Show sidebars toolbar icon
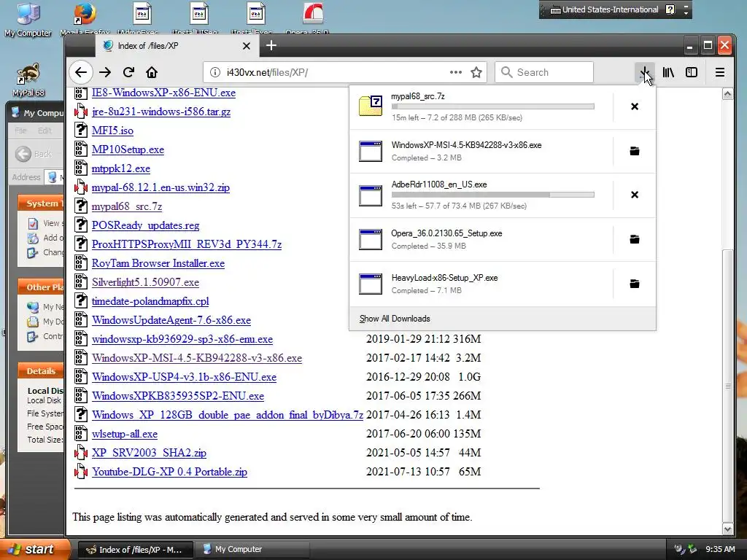 click(x=692, y=72)
